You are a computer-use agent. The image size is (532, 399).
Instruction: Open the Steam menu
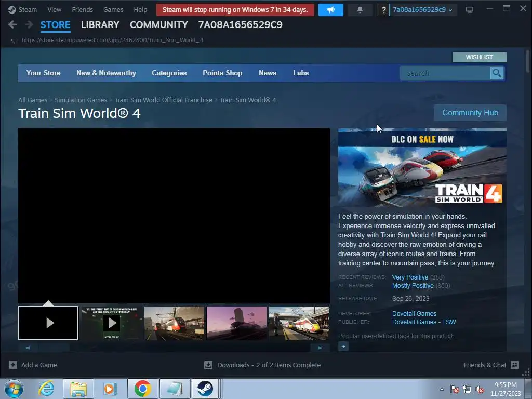coord(28,9)
